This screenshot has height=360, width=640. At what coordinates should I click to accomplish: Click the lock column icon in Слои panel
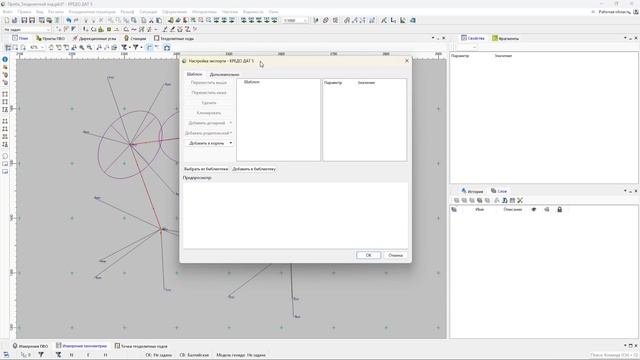point(560,209)
